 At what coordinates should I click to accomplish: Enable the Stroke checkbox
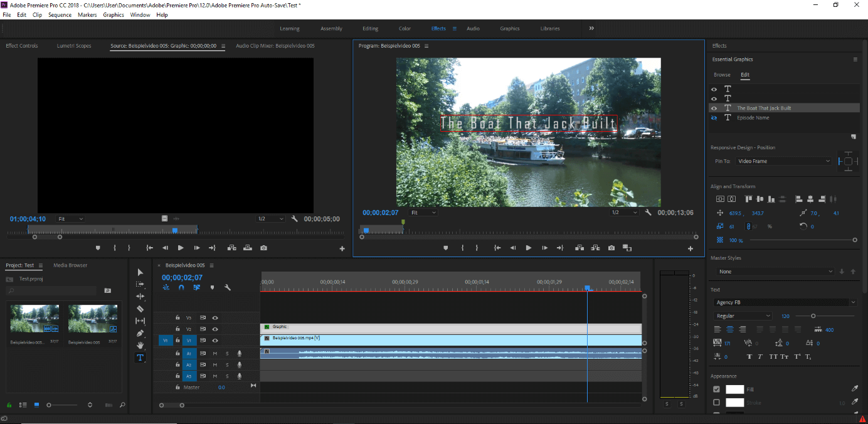(x=717, y=403)
